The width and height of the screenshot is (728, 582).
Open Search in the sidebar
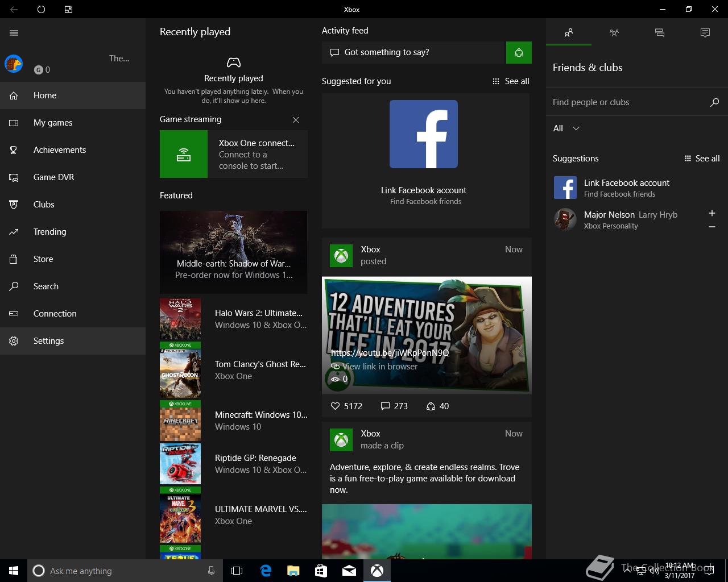(73, 286)
